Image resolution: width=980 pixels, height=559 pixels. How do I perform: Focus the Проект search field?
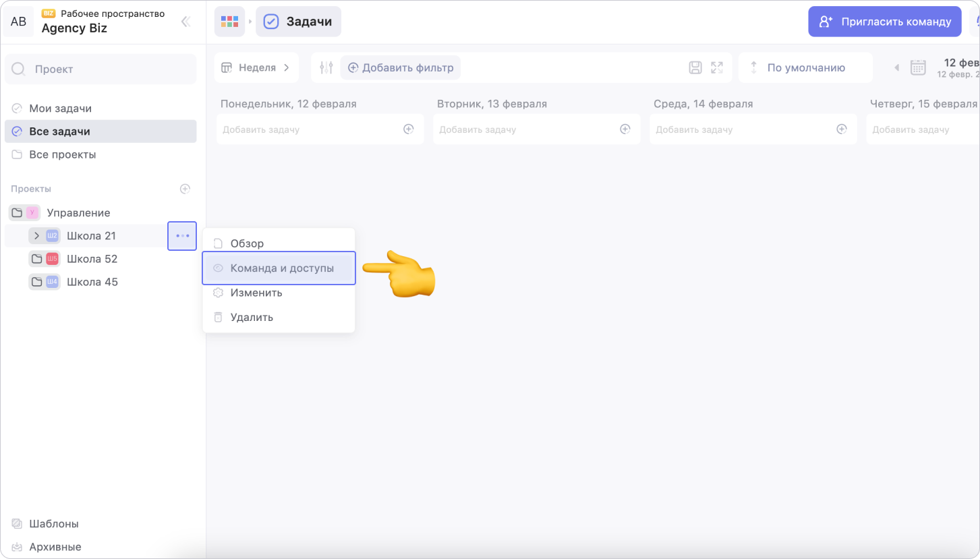pos(100,69)
